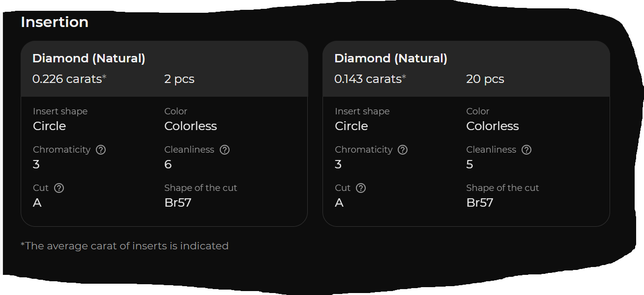644x295 pixels.
Task: Click Cleanliness value 6
Action: 168,164
